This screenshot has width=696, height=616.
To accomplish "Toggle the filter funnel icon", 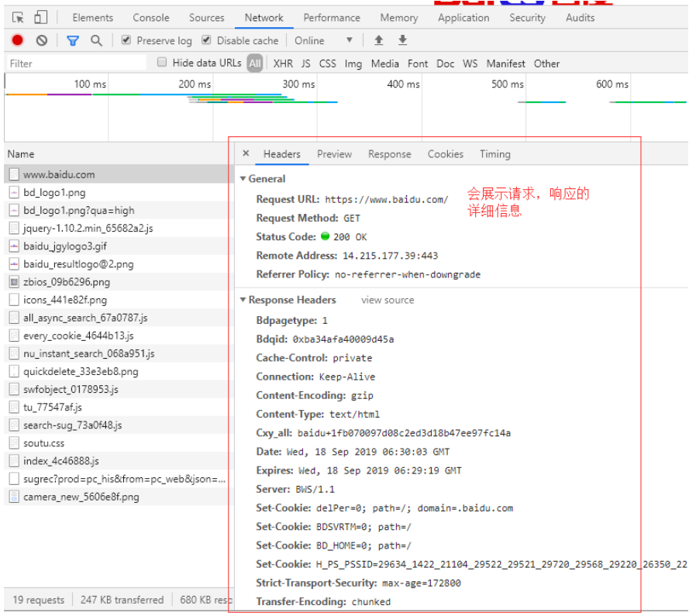I will 72,40.
